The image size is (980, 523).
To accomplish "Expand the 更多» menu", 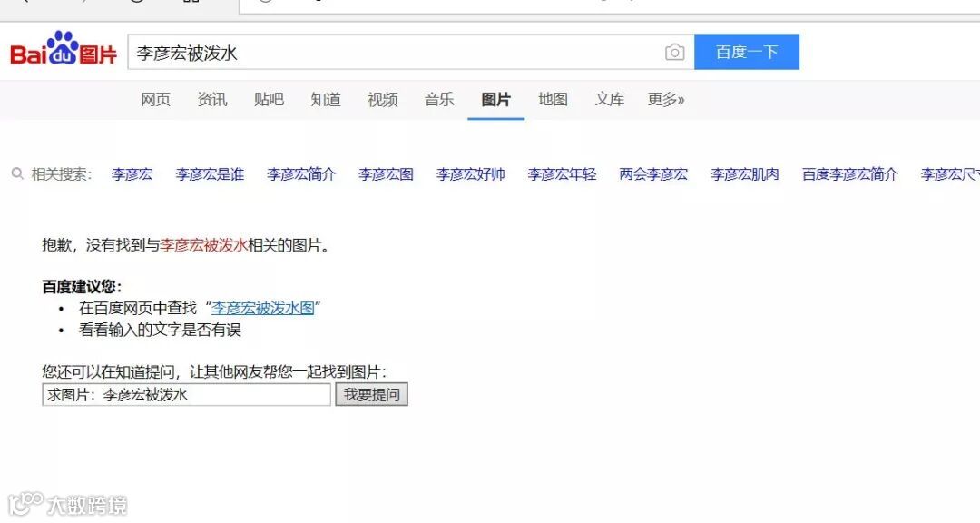I will pyautogui.click(x=666, y=100).
